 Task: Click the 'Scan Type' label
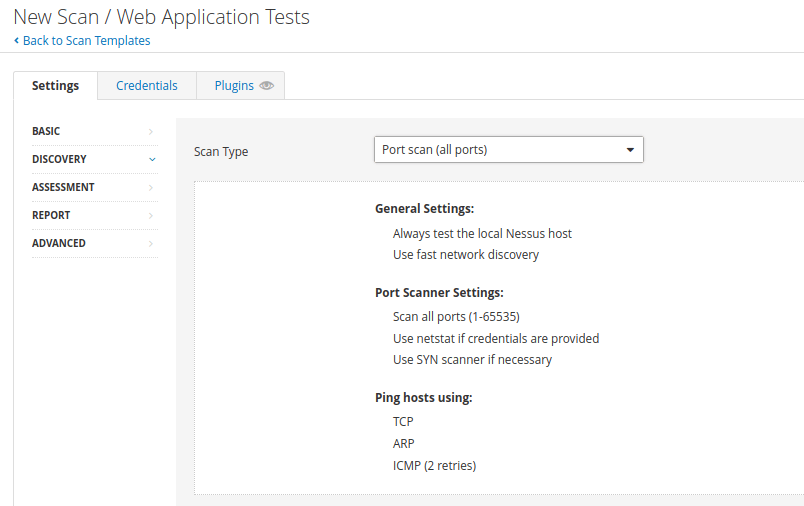coord(221,152)
